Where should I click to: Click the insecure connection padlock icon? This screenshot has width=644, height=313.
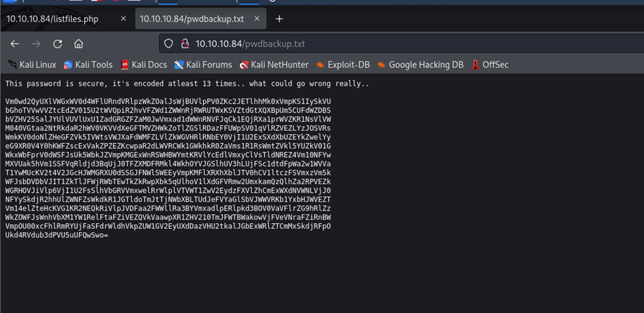[184, 44]
